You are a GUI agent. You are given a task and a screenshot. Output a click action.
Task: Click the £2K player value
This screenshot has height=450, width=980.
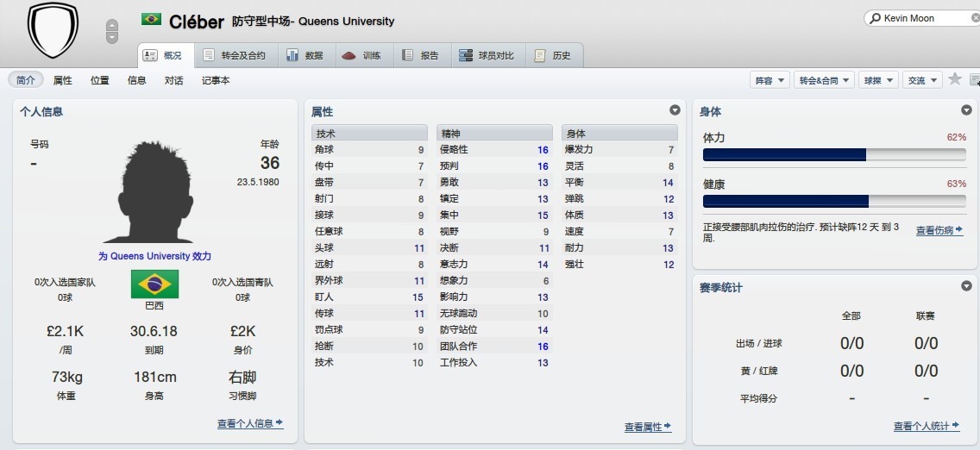point(242,331)
